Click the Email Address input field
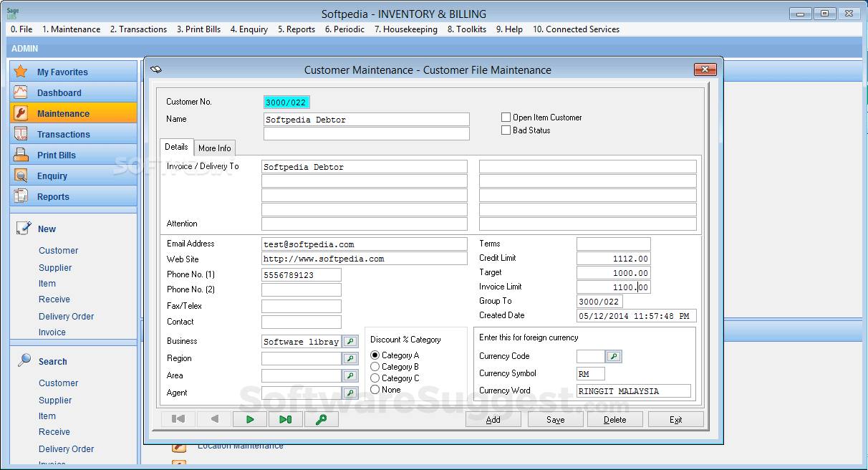This screenshot has height=470, width=868. click(x=365, y=244)
